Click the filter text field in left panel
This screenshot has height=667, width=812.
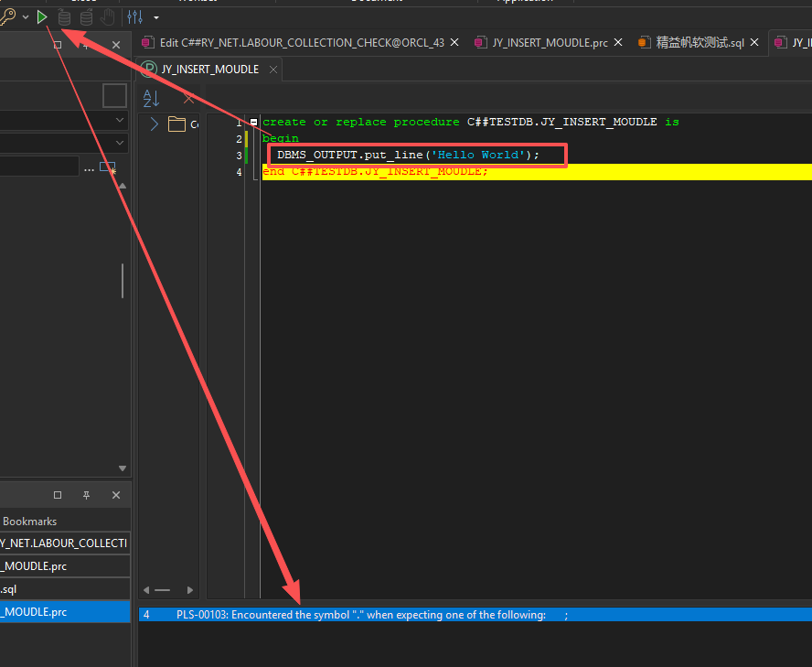coord(39,167)
